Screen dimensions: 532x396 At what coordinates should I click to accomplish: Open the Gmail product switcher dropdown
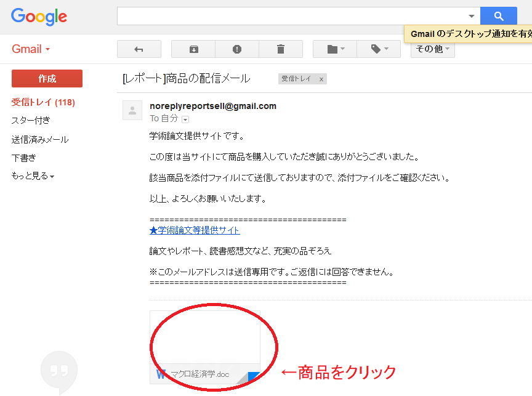click(31, 49)
